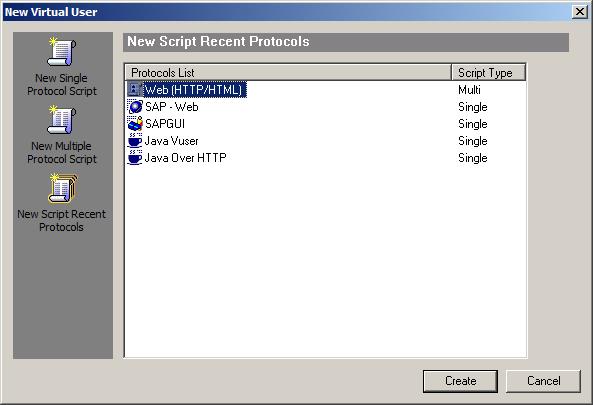Click the New Multiple Protocol Script icon
The height and width of the screenshot is (405, 593).
(62, 120)
